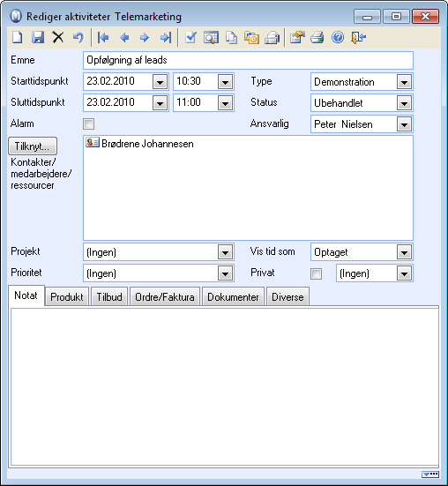Screen dimensions: 448x486
Task: Expand the Ansvarlig dropdown with Peter Nielsen
Action: coord(404,124)
